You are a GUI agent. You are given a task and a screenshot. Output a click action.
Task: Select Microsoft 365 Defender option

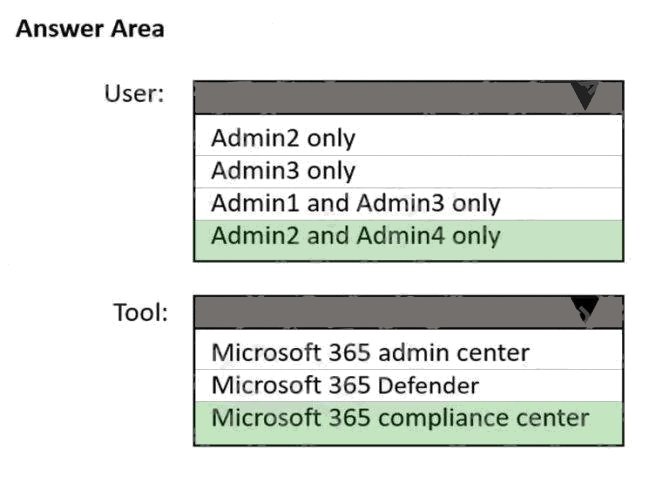click(x=345, y=385)
